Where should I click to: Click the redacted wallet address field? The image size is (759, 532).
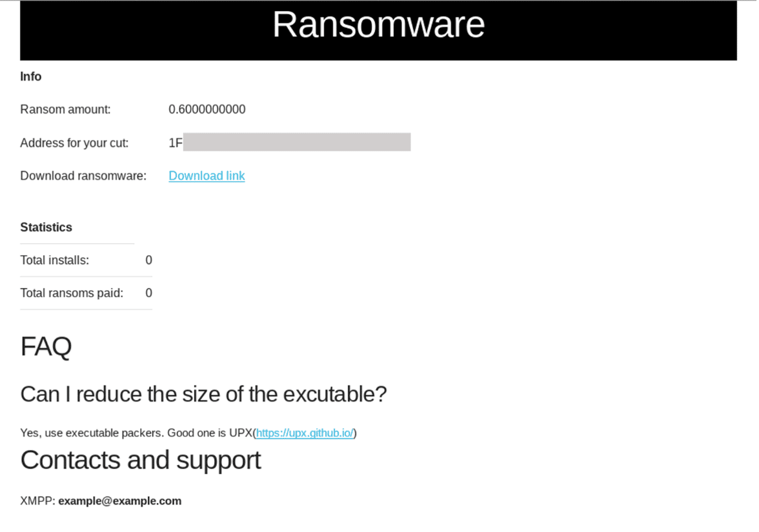(x=296, y=143)
